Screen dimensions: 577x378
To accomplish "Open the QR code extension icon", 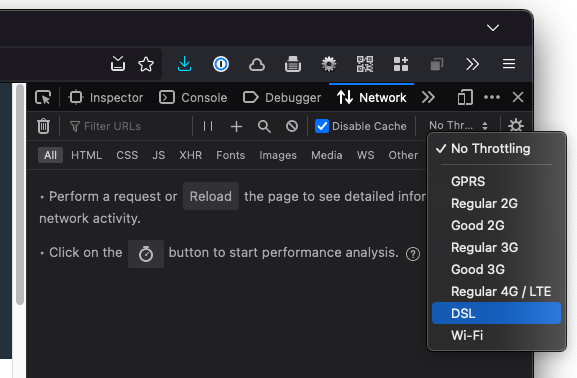I will coord(365,64).
